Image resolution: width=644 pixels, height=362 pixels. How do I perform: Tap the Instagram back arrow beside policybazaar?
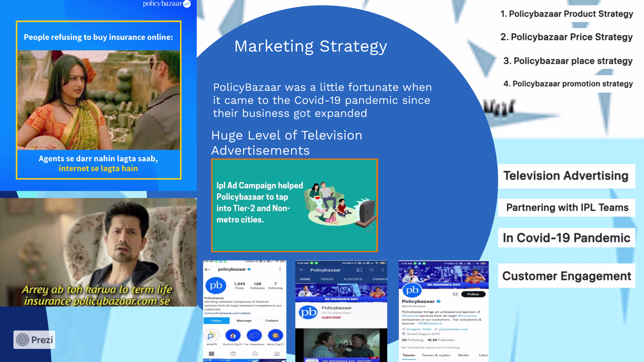click(x=207, y=269)
